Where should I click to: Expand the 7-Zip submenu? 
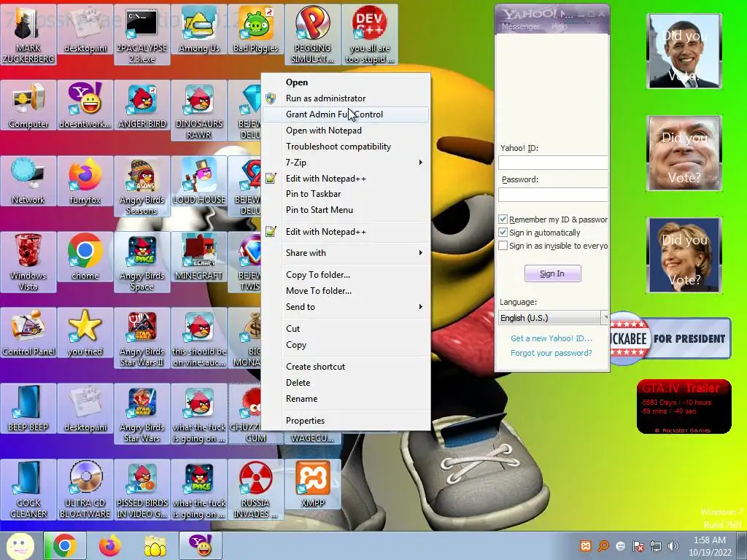(346, 163)
